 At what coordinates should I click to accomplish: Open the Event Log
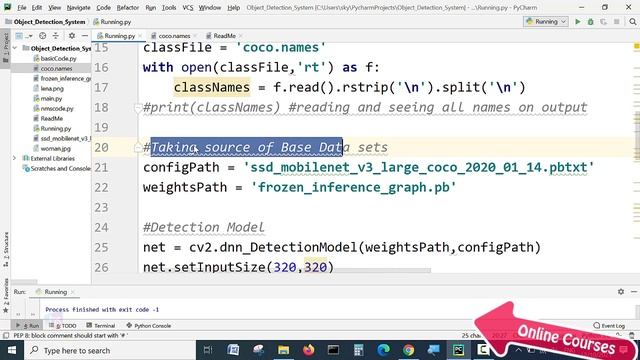(x=609, y=326)
